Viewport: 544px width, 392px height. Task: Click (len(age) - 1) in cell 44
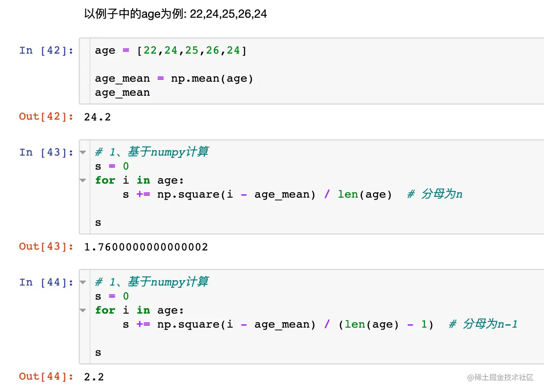point(386,324)
